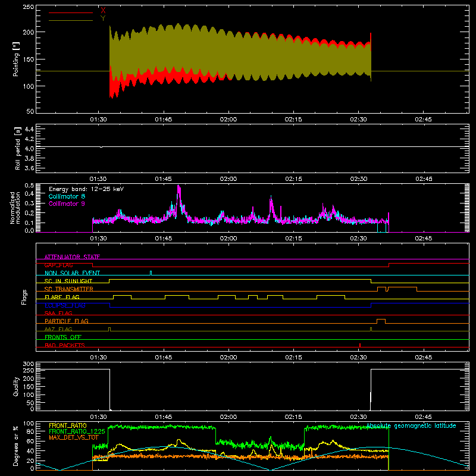Viewport: 476px width, 476px height.
Task: Click the Collimator 8 legend label
Action: (x=67, y=196)
